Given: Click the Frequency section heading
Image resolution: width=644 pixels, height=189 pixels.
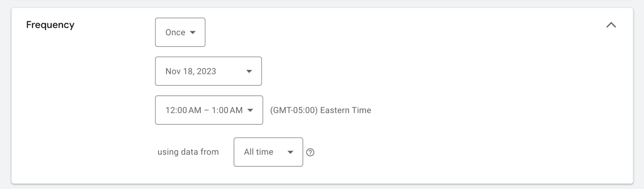Looking at the screenshot, I should pos(50,25).
